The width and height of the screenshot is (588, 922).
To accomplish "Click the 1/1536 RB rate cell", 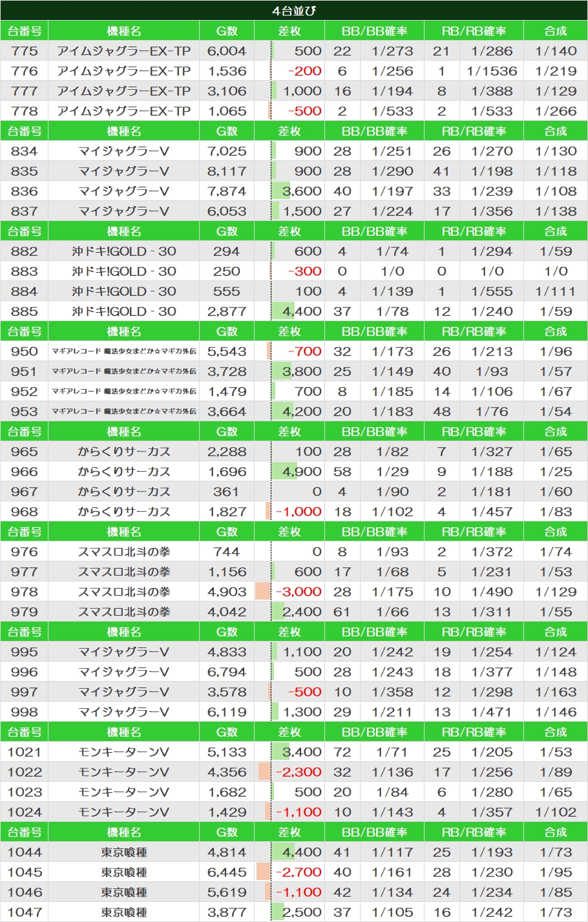I will coord(492,71).
